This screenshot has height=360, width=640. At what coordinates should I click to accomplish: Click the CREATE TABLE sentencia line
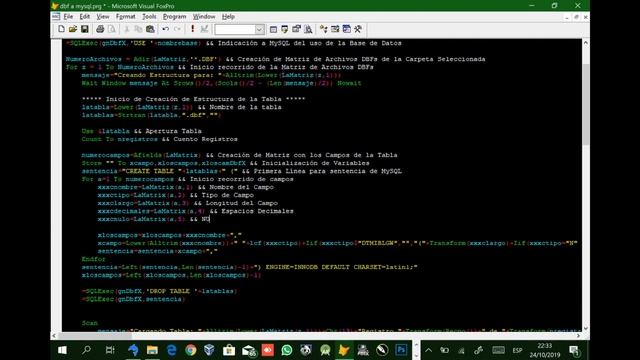tap(242, 171)
